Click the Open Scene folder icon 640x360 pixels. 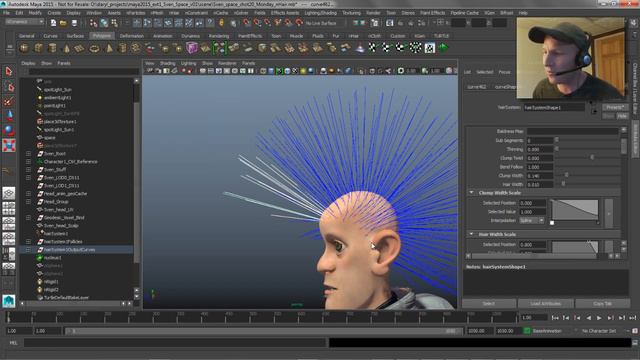[63, 23]
